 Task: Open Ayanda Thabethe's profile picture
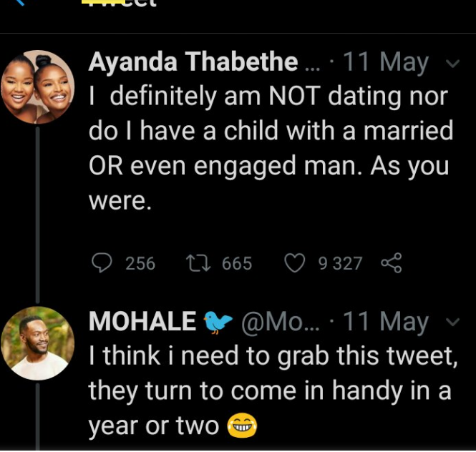tap(38, 87)
